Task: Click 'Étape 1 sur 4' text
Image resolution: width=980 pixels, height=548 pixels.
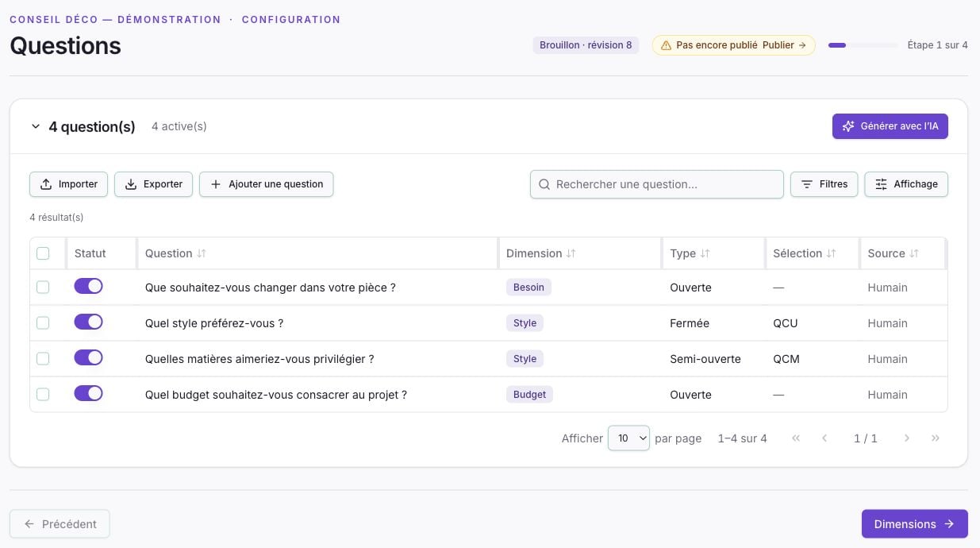Action: [937, 45]
